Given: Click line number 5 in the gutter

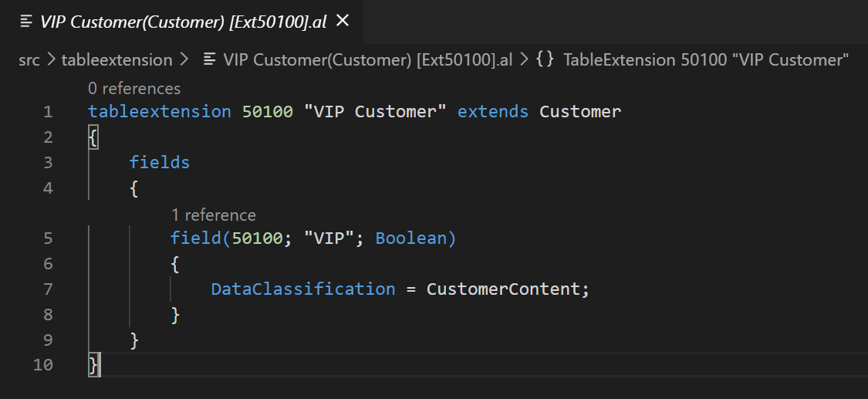Looking at the screenshot, I should coord(48,238).
